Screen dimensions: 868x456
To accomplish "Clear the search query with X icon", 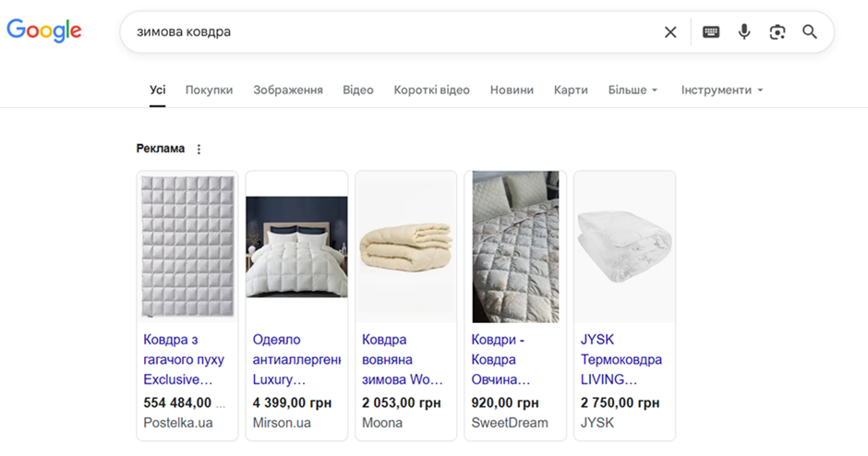I will coord(670,32).
